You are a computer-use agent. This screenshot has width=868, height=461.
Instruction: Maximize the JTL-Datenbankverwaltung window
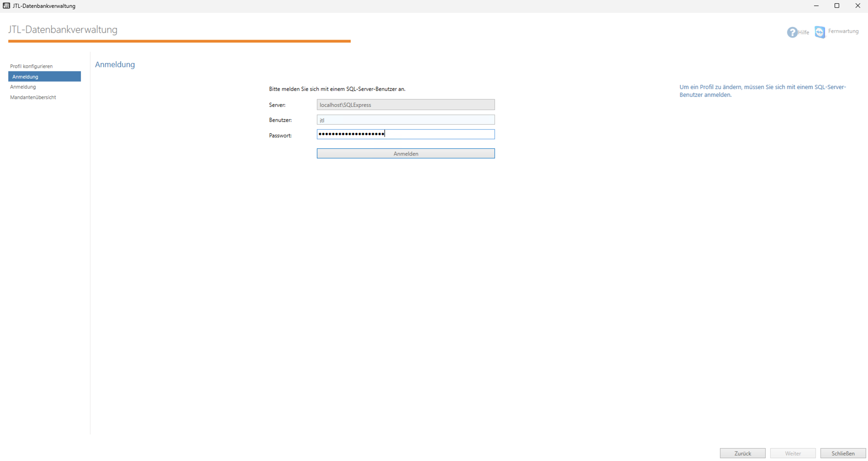pyautogui.click(x=837, y=6)
